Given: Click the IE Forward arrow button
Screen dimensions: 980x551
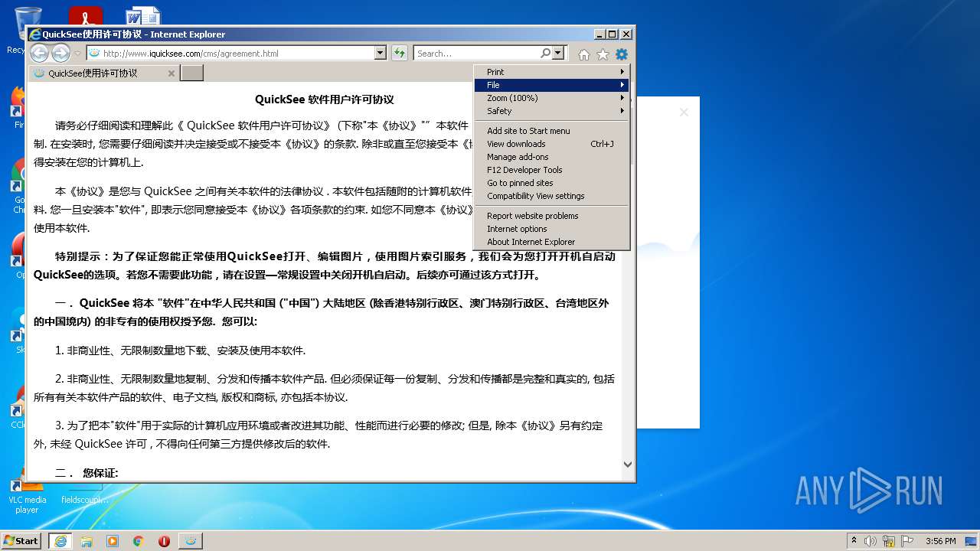Looking at the screenshot, I should 60,53.
